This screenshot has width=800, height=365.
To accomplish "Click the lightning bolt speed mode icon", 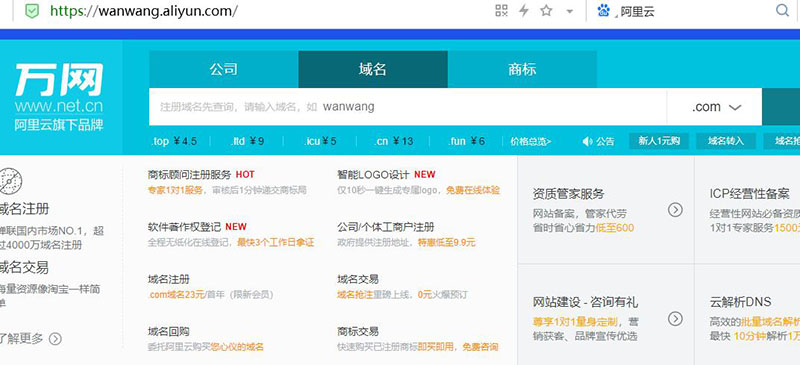I will (x=523, y=10).
